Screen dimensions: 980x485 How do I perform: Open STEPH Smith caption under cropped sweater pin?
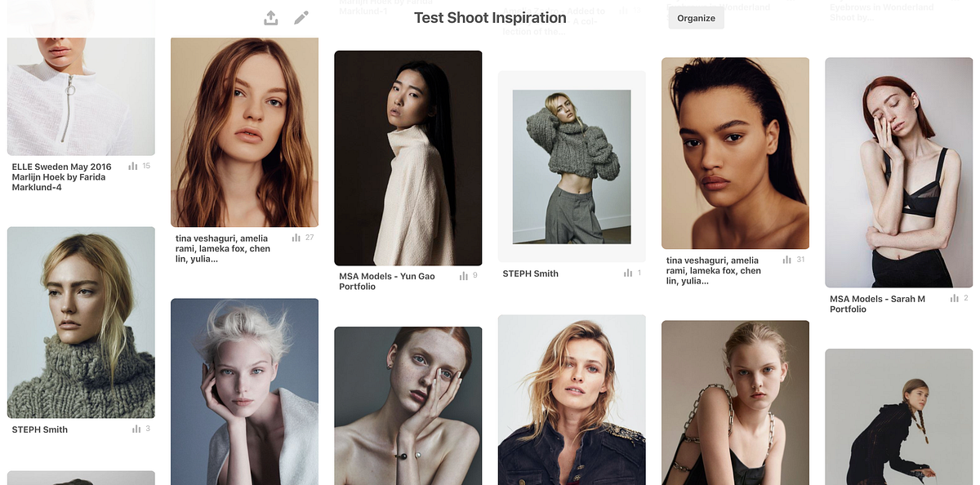coord(531,274)
